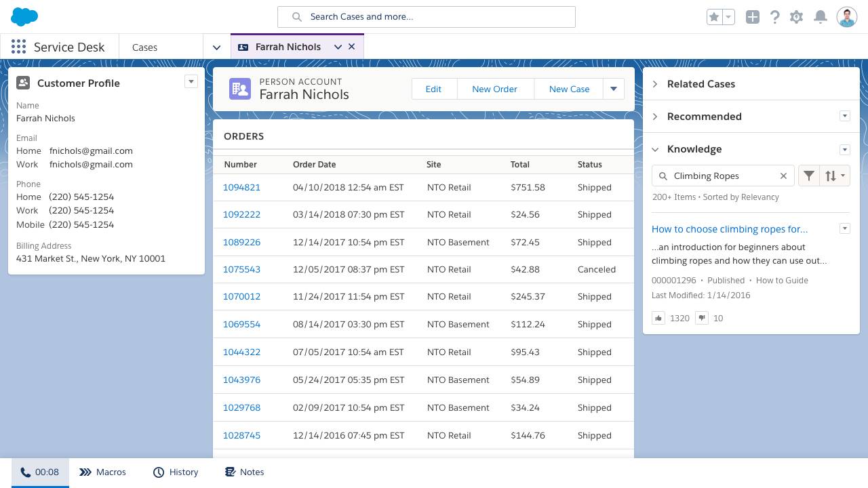Image resolution: width=868 pixels, height=488 pixels.
Task: Click the Mobile phone number (220) 545-1254
Action: 81,225
